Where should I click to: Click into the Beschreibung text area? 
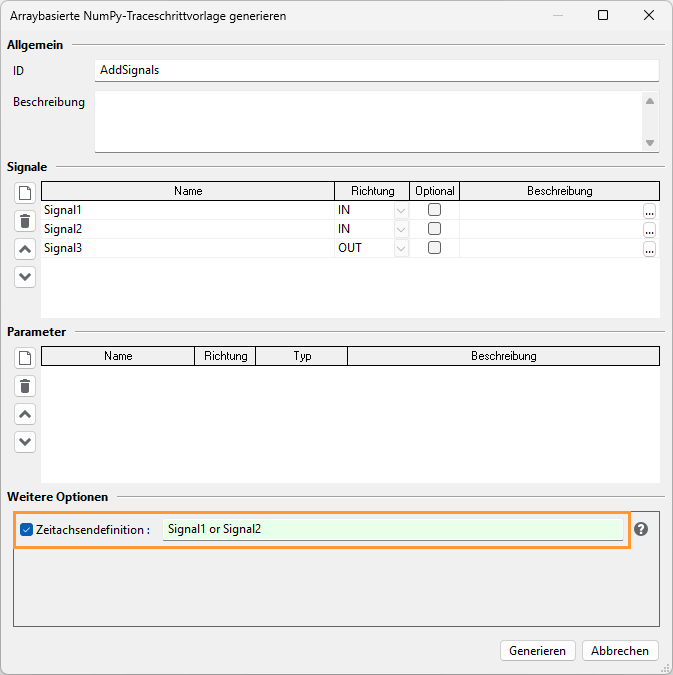click(369, 121)
